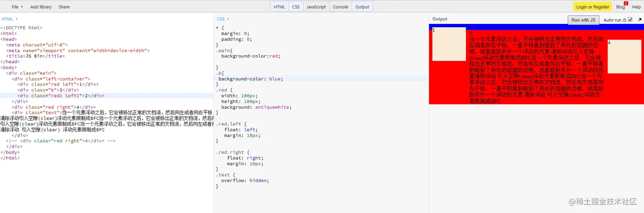The height and width of the screenshot is (213, 644).
Task: Click the uncommented <div class="red right">4</div> line
Action: pos(54,107)
